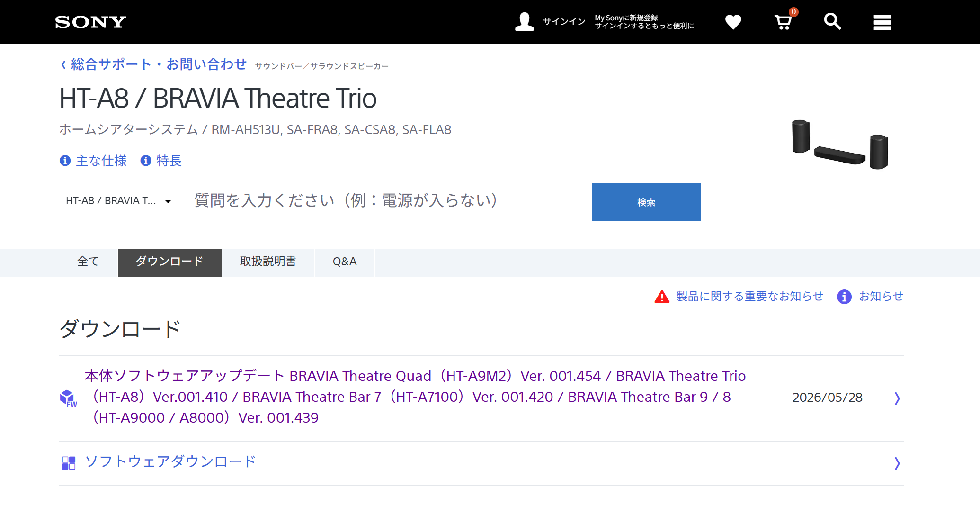Click the HT-A8 product image
Image resolution: width=980 pixels, height=515 pixels.
[840, 145]
